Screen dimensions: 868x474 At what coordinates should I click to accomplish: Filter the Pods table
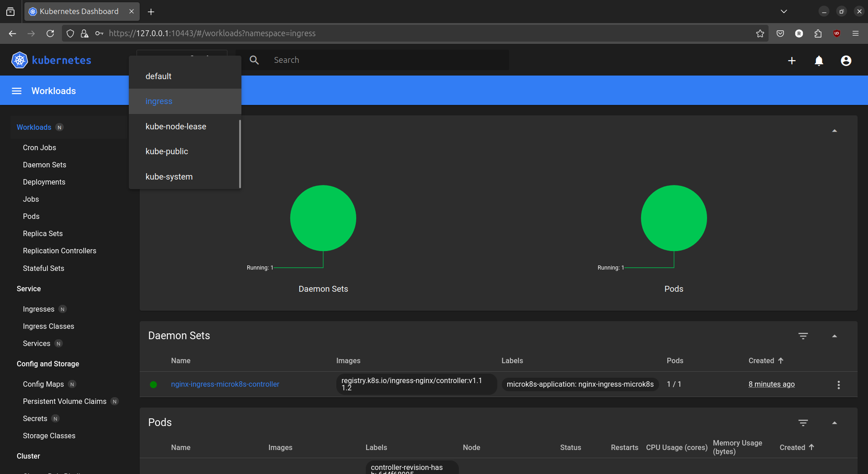tap(803, 423)
